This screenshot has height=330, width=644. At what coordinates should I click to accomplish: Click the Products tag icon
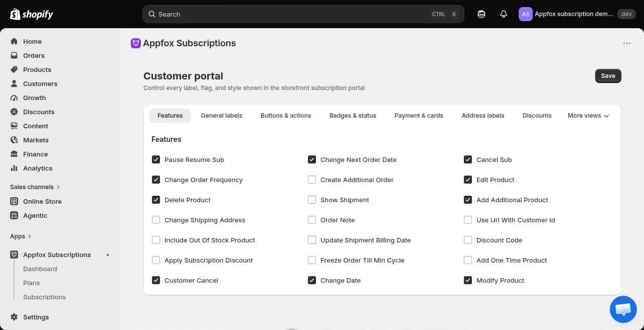coord(14,69)
